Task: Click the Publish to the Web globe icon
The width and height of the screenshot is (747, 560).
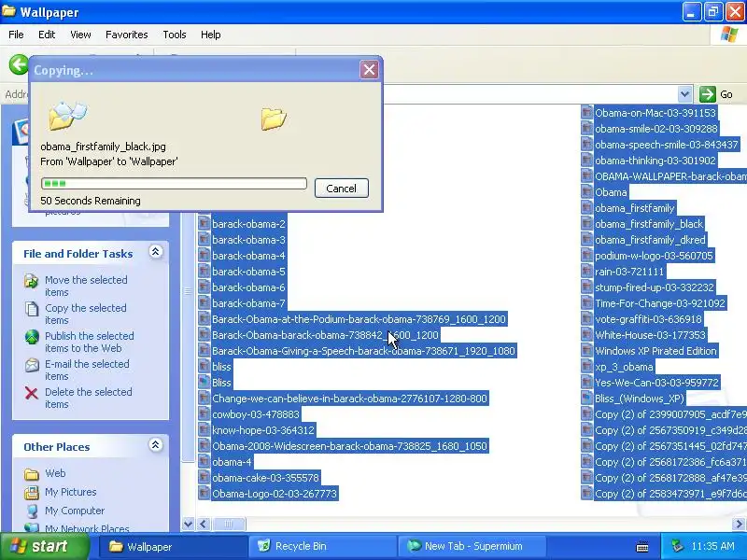Action: pos(32,337)
